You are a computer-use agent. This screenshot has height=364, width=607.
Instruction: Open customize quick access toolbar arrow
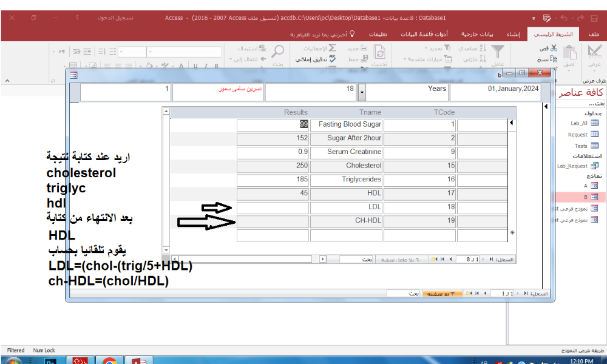(534, 18)
